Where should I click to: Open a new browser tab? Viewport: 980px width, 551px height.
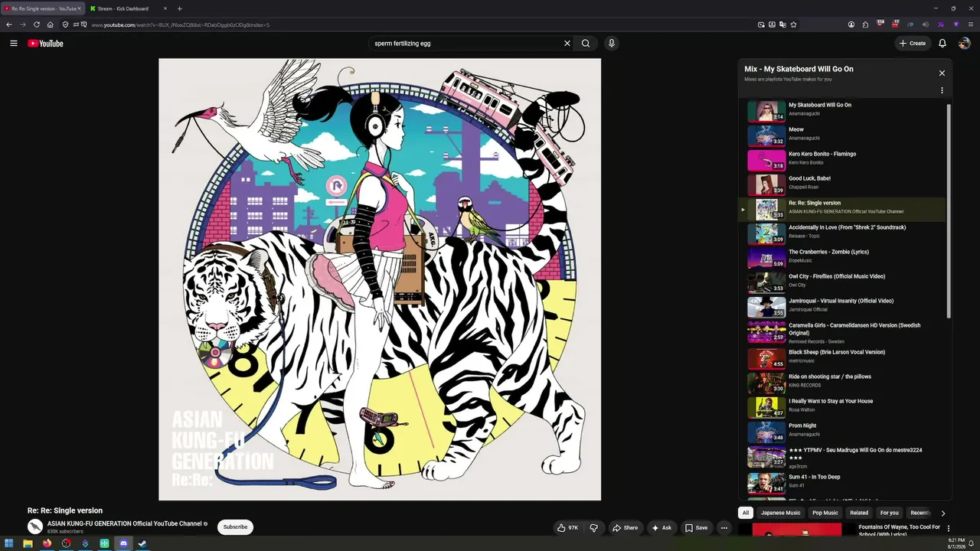pyautogui.click(x=180, y=8)
